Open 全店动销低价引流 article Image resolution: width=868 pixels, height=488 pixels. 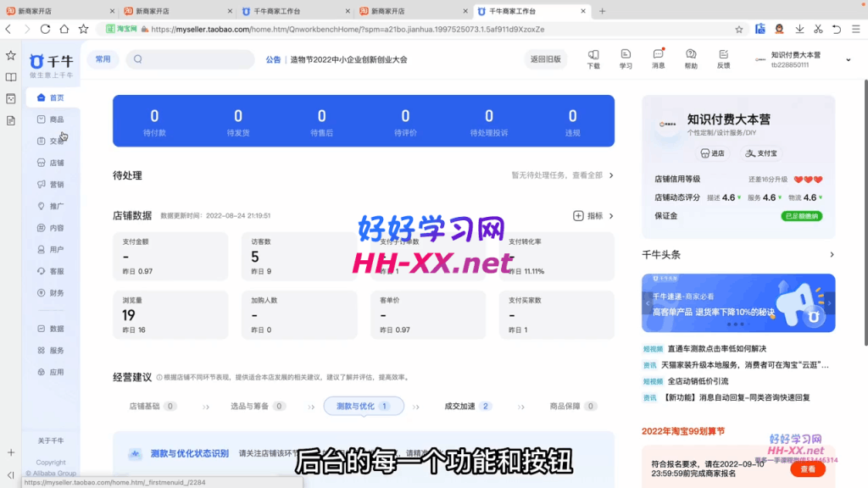click(698, 381)
